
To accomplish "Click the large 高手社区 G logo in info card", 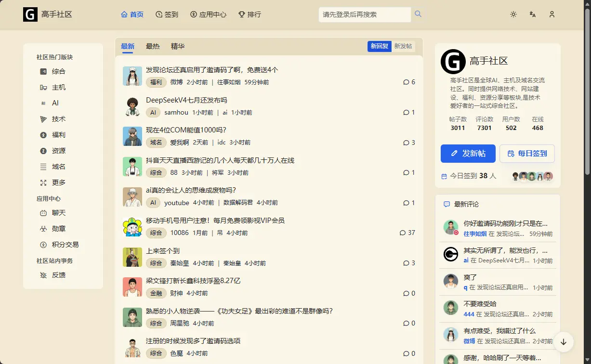I will [x=453, y=62].
